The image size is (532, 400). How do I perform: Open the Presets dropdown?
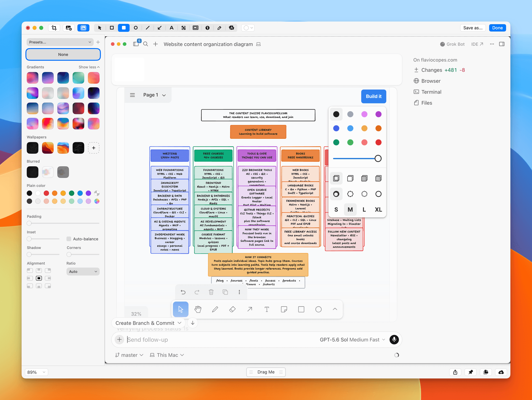(60, 42)
